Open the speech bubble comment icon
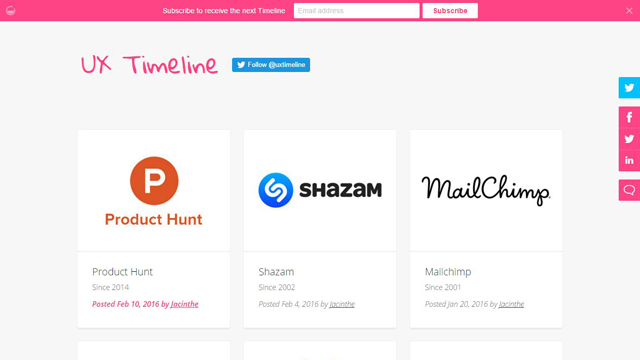This screenshot has width=640, height=360. click(629, 190)
